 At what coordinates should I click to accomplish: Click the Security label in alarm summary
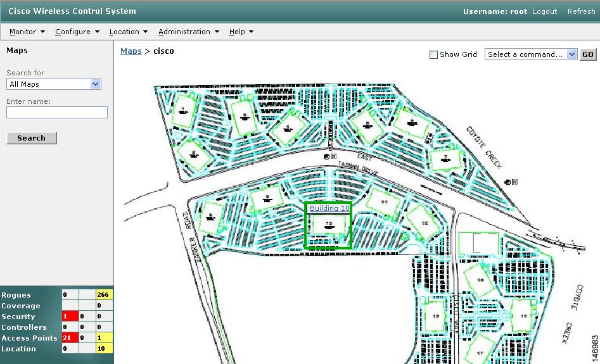(x=18, y=317)
